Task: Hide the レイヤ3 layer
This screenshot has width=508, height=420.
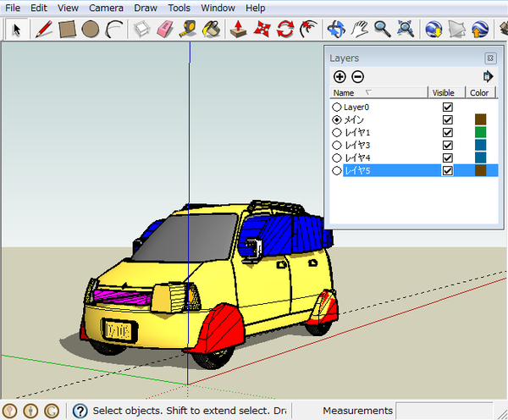Action: coord(448,145)
